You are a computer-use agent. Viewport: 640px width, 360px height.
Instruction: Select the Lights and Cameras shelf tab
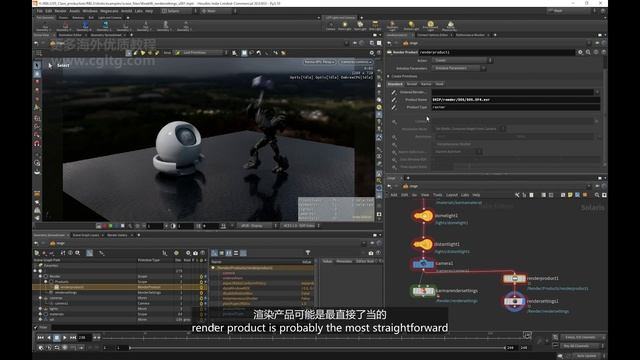(109, 18)
